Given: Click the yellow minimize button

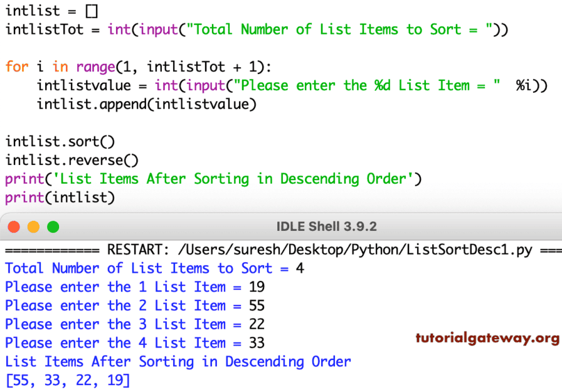Looking at the screenshot, I should 33,226.
